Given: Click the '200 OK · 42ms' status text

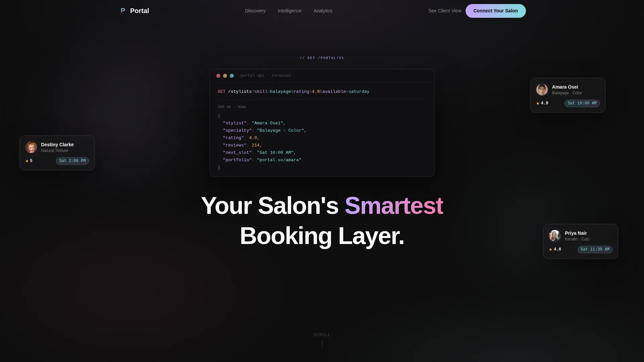Looking at the screenshot, I should pyautogui.click(x=232, y=107).
